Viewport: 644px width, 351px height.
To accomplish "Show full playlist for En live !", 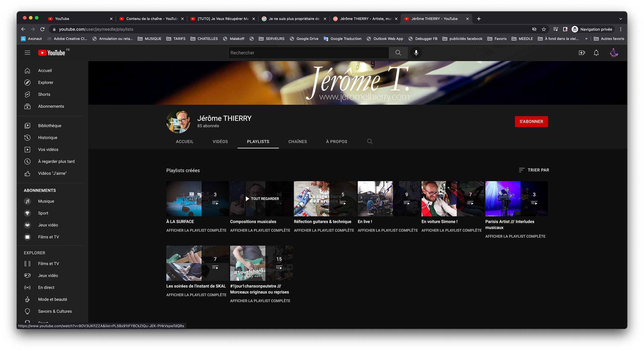I will 388,230.
